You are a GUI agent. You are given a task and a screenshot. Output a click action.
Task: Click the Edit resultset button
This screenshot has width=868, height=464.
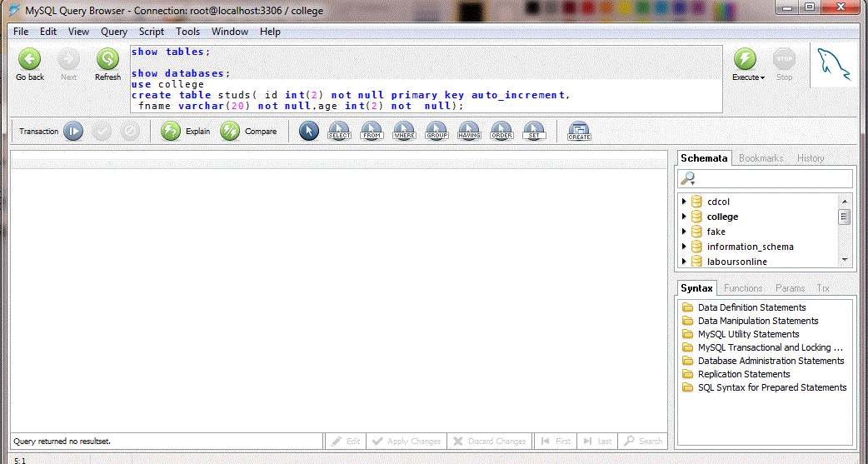click(x=346, y=442)
